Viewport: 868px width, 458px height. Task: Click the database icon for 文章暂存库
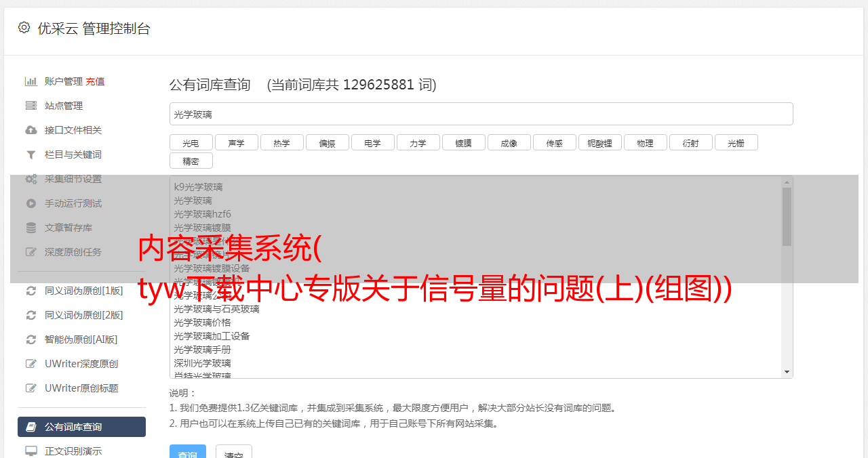tap(31, 228)
